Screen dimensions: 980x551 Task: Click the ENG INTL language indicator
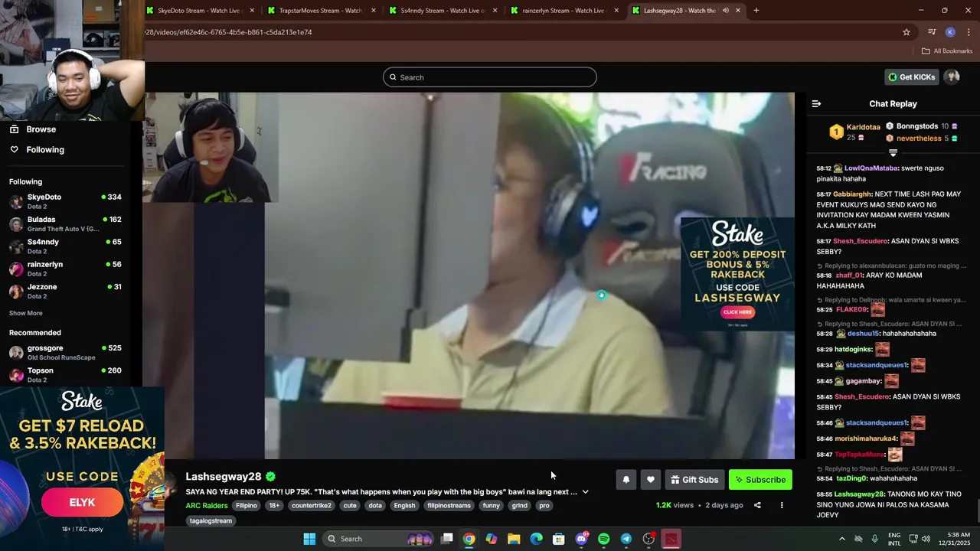coord(894,539)
